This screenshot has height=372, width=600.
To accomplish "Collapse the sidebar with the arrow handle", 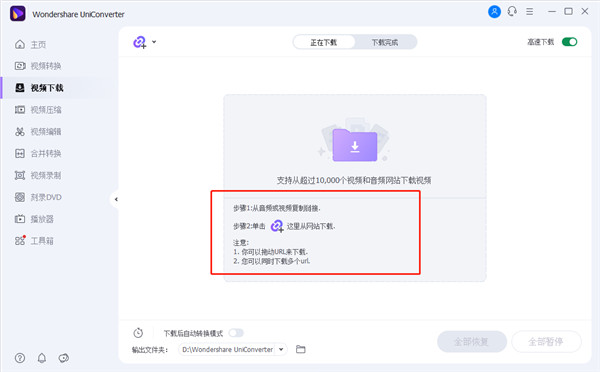I will 116,199.
